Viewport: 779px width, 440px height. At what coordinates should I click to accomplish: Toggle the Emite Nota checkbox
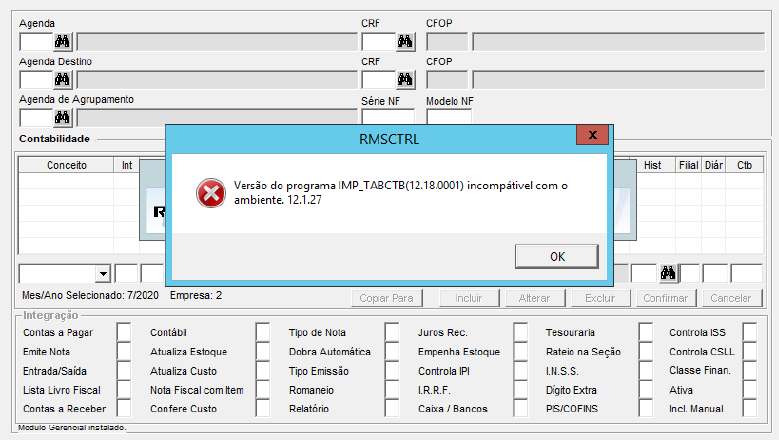click(x=124, y=352)
